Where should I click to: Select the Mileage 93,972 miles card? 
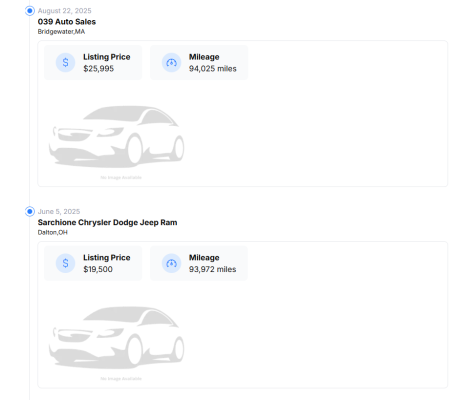click(x=199, y=263)
